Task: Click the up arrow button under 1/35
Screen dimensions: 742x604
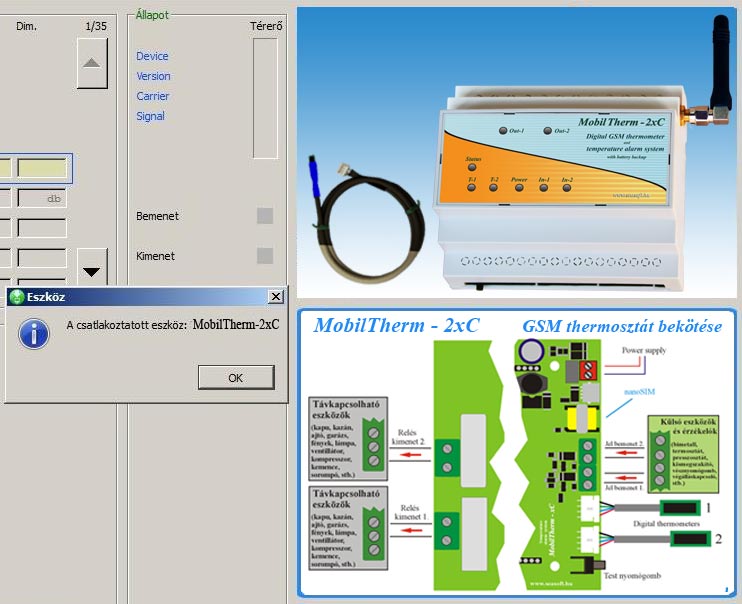Action: pyautogui.click(x=92, y=63)
